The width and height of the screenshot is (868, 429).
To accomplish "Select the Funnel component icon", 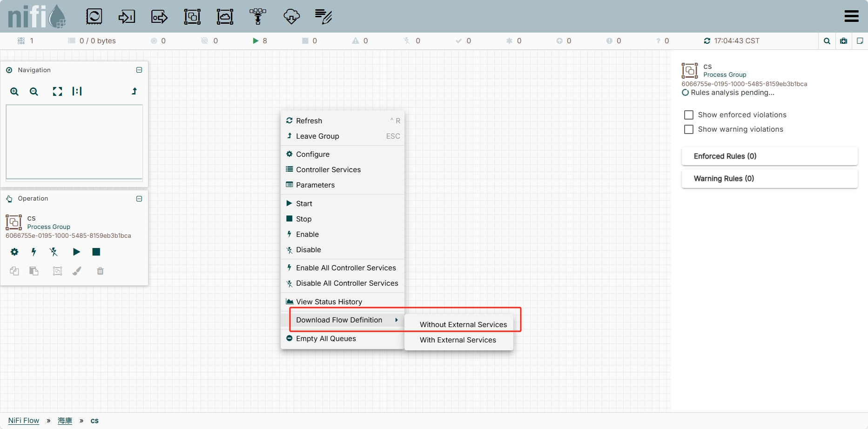I will click(258, 17).
